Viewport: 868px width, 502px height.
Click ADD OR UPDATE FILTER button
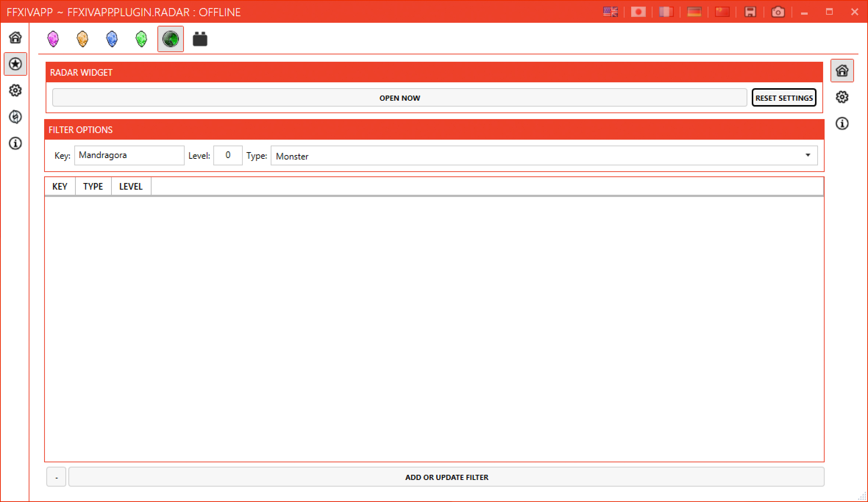coord(447,477)
